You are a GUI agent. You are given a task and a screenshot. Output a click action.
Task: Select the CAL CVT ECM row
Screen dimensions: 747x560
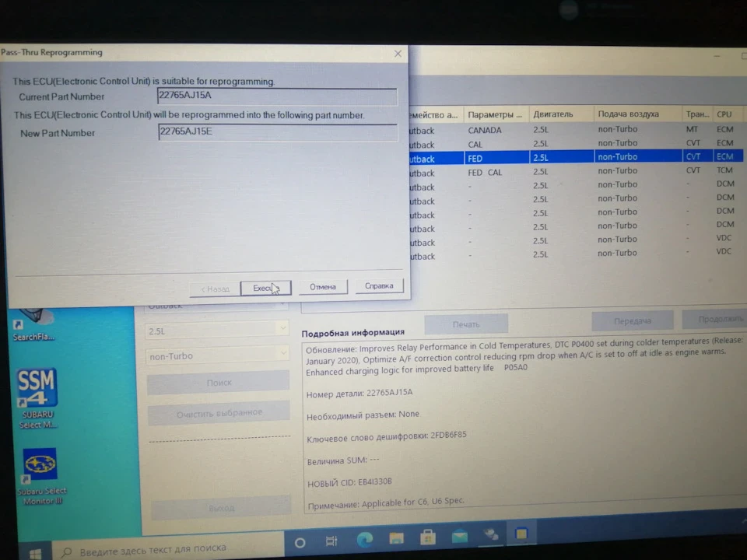click(577, 144)
